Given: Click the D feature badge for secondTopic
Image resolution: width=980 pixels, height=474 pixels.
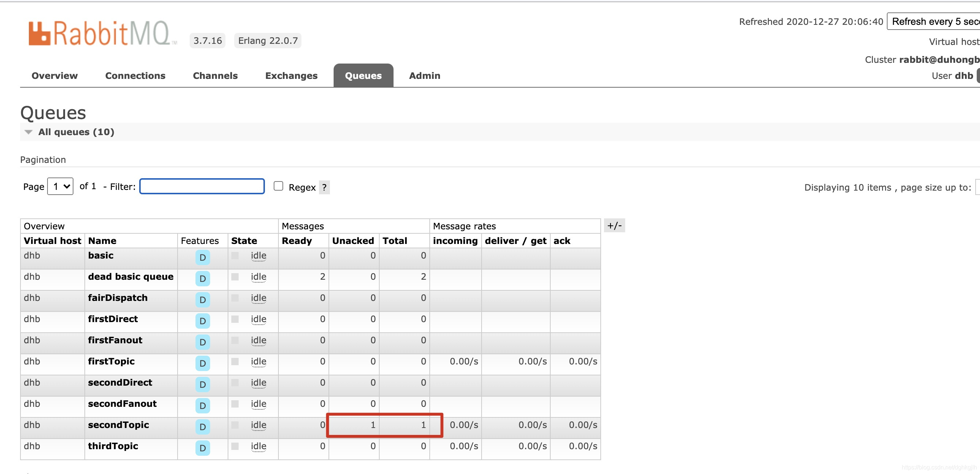Looking at the screenshot, I should point(202,427).
